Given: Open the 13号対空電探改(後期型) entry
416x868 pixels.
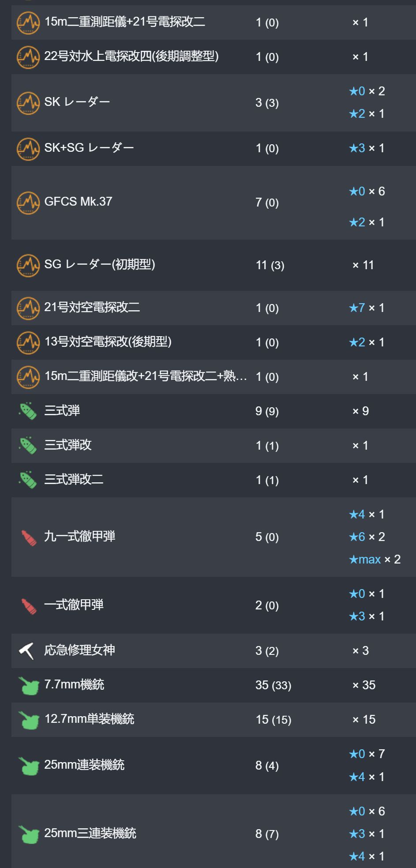Looking at the screenshot, I should coord(108,342).
